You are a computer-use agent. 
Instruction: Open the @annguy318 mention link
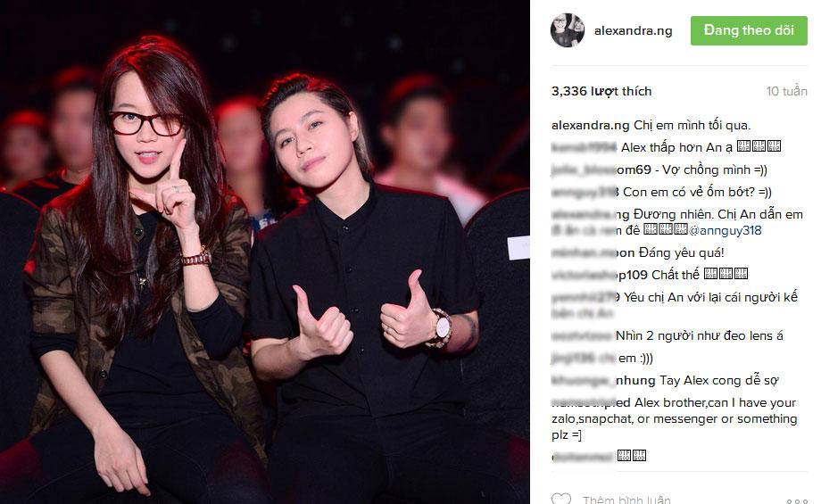tap(726, 230)
